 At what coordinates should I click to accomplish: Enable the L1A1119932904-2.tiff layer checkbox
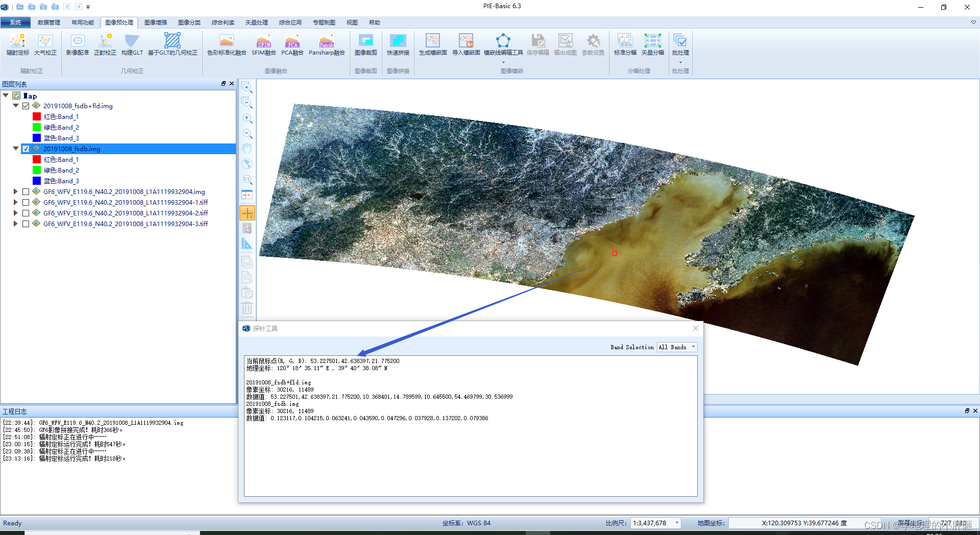point(26,213)
